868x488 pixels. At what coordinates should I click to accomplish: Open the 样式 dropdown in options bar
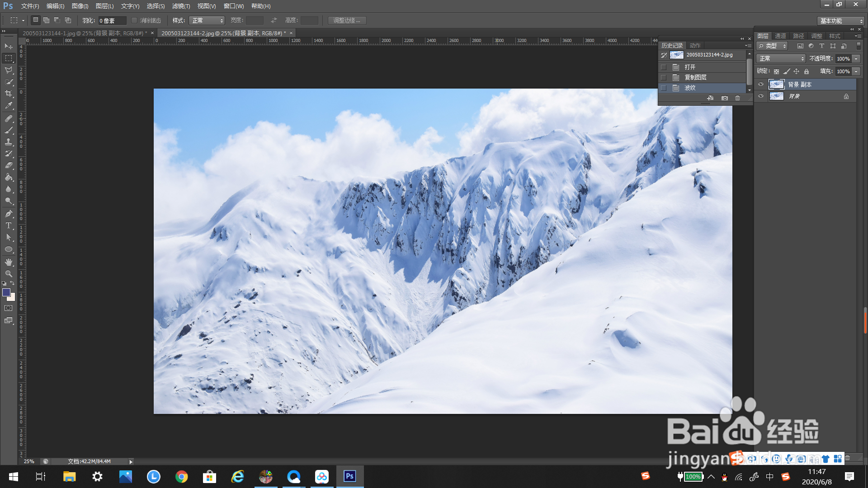tap(207, 20)
